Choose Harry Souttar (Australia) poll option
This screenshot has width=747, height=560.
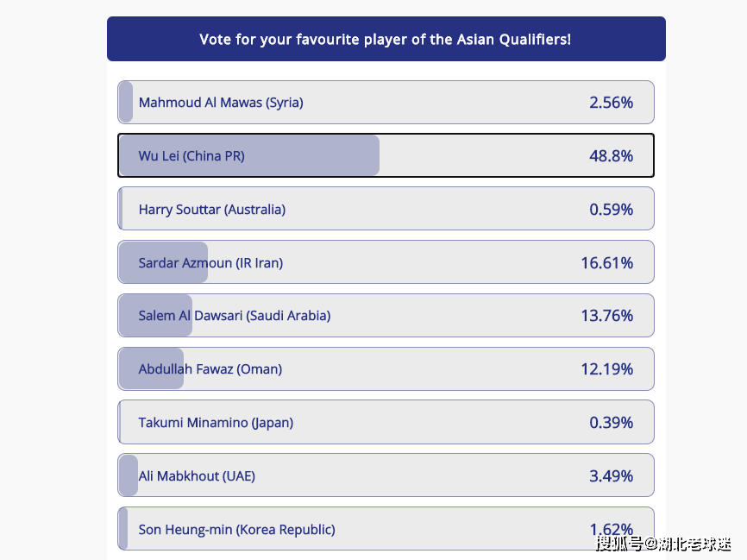[386, 209]
